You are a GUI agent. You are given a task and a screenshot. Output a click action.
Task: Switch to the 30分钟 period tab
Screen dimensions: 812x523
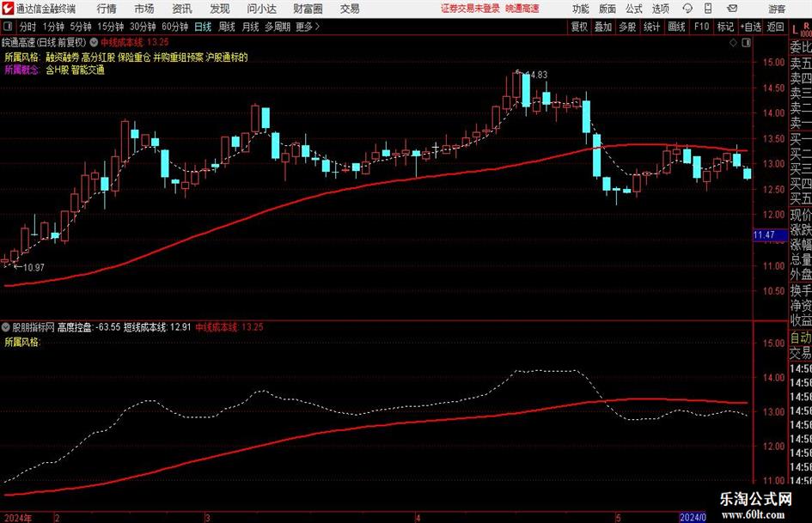point(143,27)
